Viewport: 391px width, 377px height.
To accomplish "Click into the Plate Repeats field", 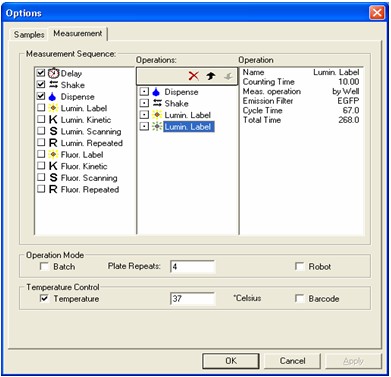I will tap(193, 267).
